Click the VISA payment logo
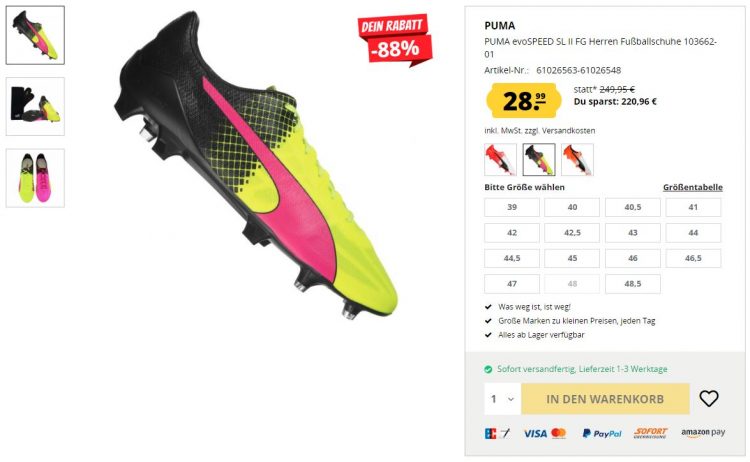This screenshot has width=750, height=462. 535,433
